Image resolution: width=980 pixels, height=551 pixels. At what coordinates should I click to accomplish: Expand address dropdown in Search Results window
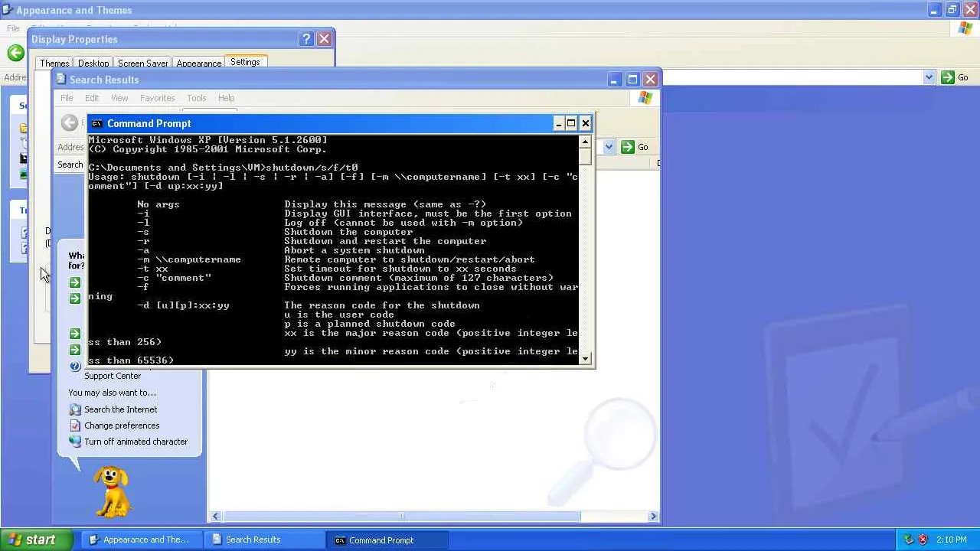[609, 147]
